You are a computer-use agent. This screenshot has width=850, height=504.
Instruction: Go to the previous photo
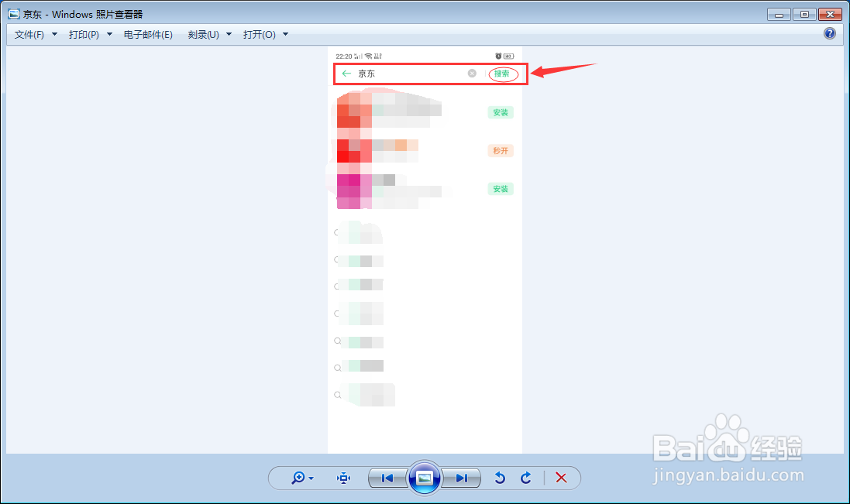pos(387,478)
